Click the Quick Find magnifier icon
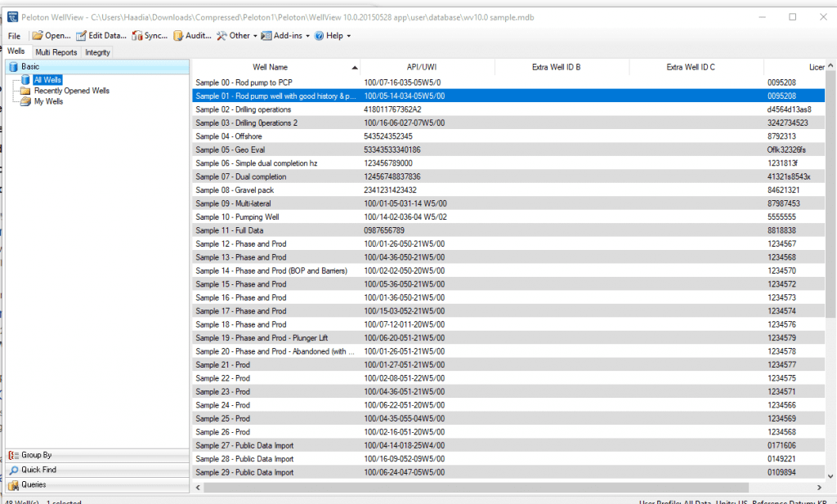 [x=13, y=470]
